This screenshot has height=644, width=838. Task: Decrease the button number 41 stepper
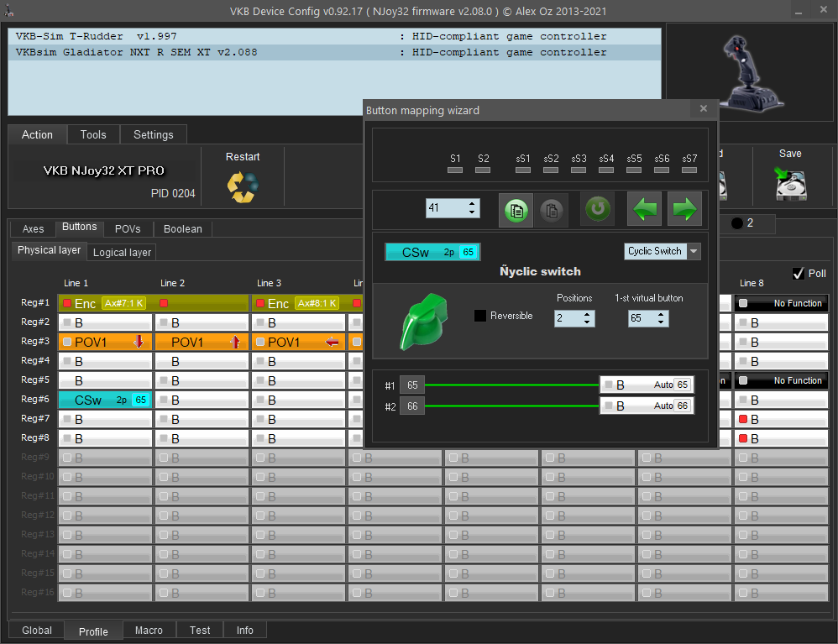[471, 212]
